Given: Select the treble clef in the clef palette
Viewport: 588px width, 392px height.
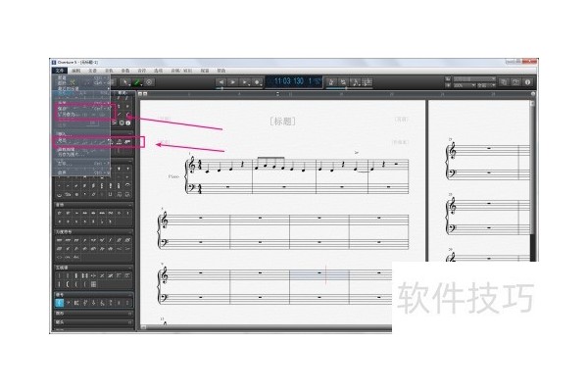Looking at the screenshot, I should coord(60,303).
